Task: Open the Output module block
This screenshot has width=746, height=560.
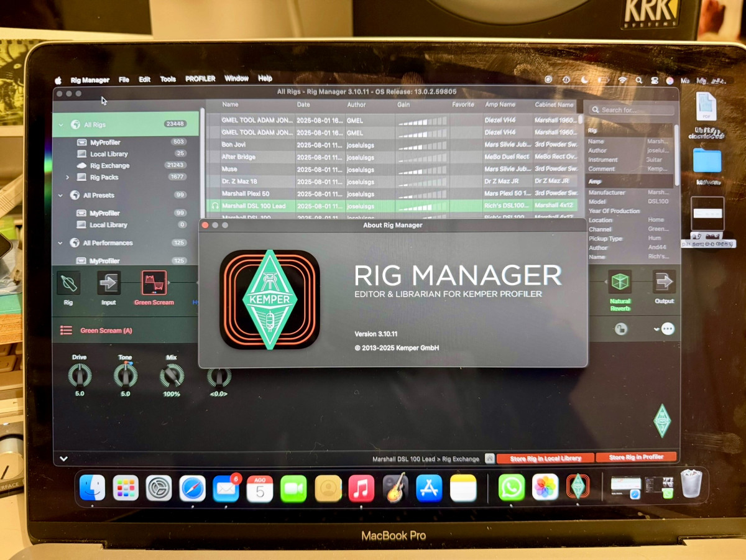Action: pos(664,282)
